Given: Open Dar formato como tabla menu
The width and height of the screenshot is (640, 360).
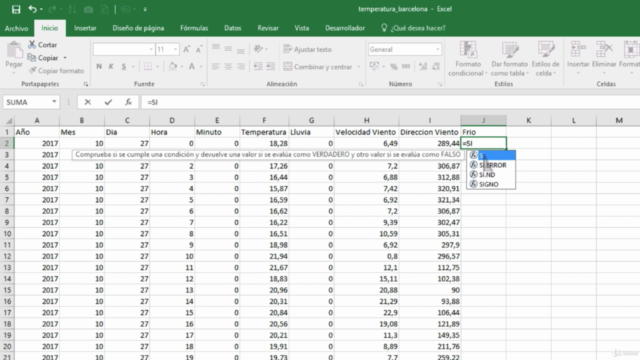Looking at the screenshot, I should [x=509, y=59].
